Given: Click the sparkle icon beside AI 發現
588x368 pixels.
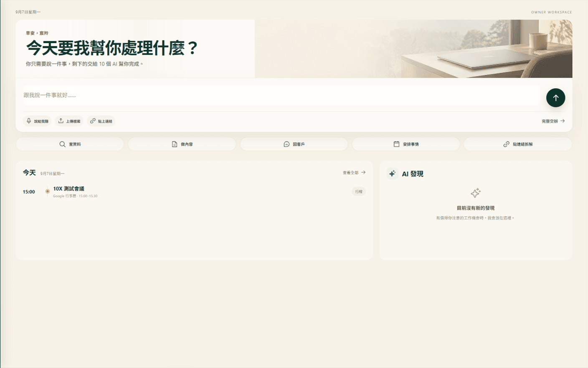Looking at the screenshot, I should [392, 174].
